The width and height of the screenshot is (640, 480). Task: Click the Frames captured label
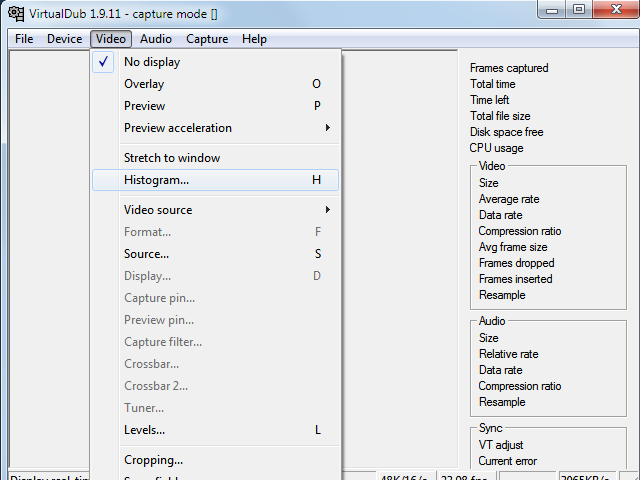[x=509, y=68]
